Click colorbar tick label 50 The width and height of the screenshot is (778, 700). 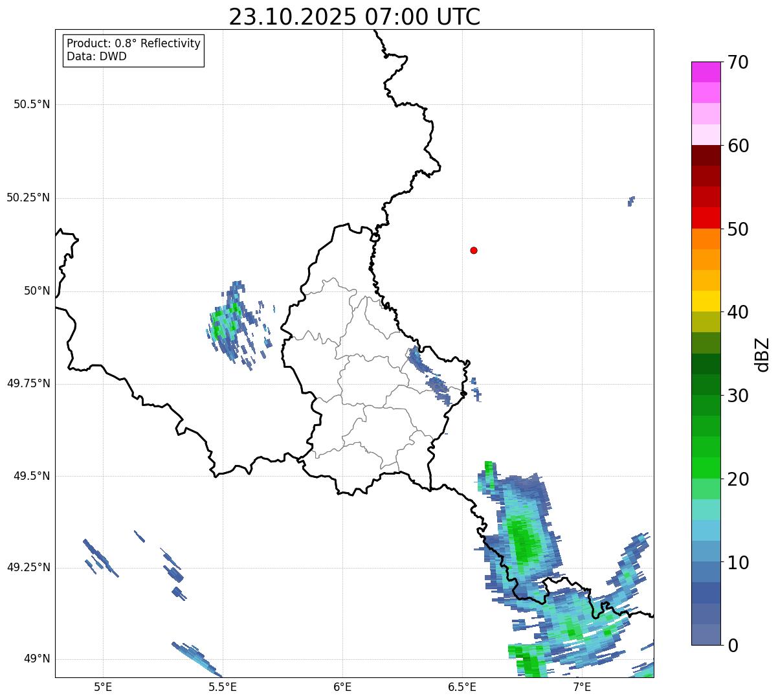739,229
